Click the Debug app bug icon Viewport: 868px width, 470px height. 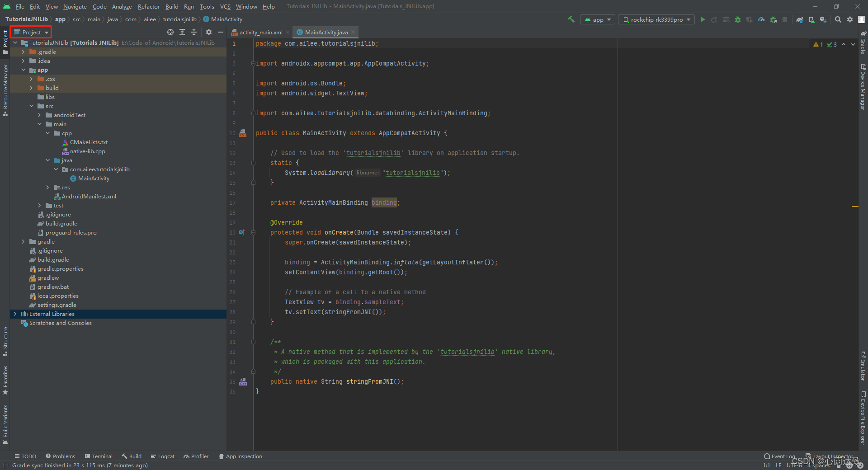pos(738,19)
